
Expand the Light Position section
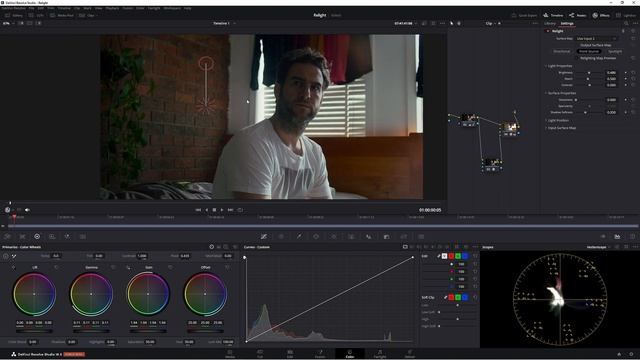546,120
